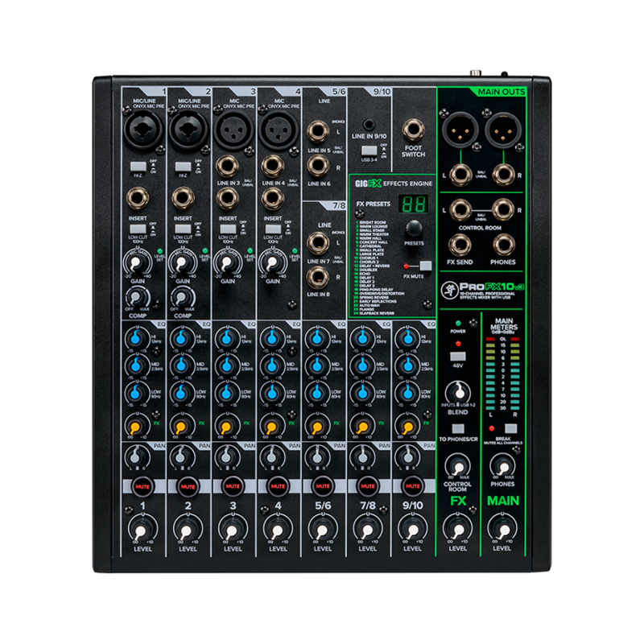Click the channel 2 GAIN knob

pos(183,262)
